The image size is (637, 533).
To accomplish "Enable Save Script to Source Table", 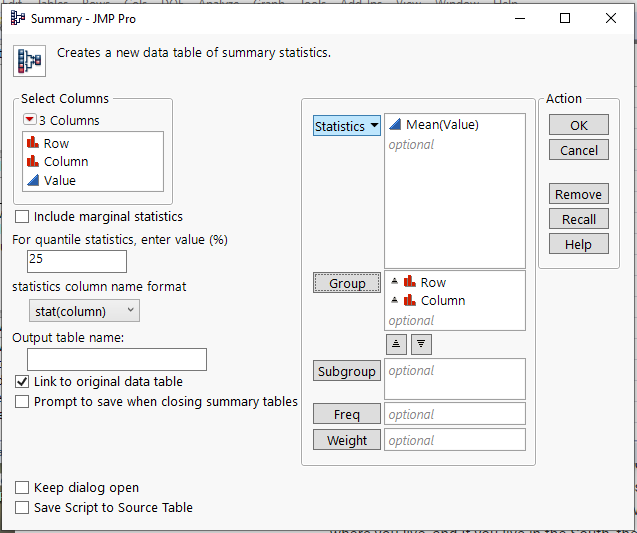I will 23,508.
